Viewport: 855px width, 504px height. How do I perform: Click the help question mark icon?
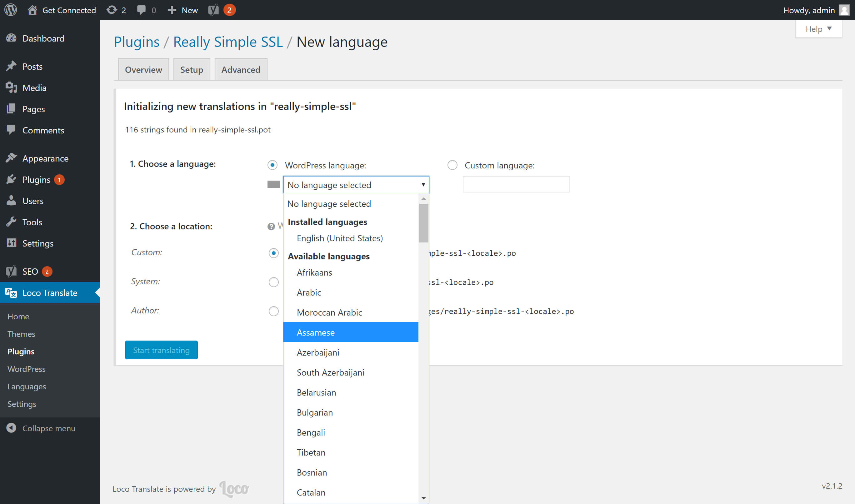tap(271, 227)
